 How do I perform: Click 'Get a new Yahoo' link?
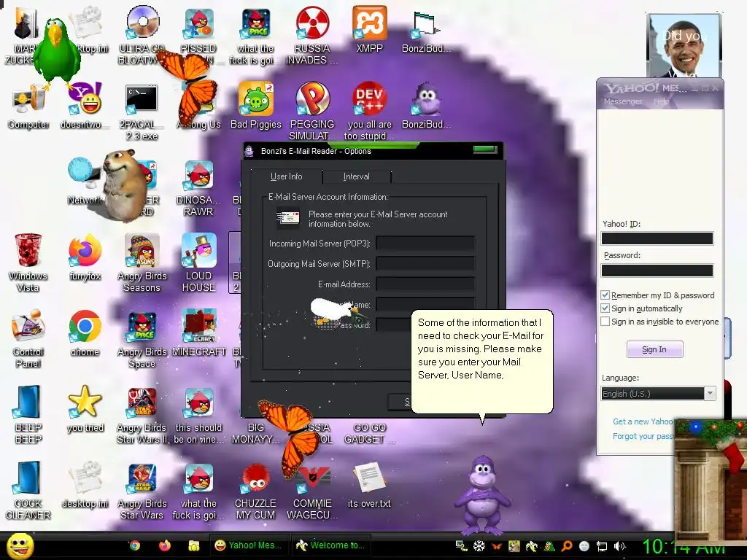pos(643,421)
